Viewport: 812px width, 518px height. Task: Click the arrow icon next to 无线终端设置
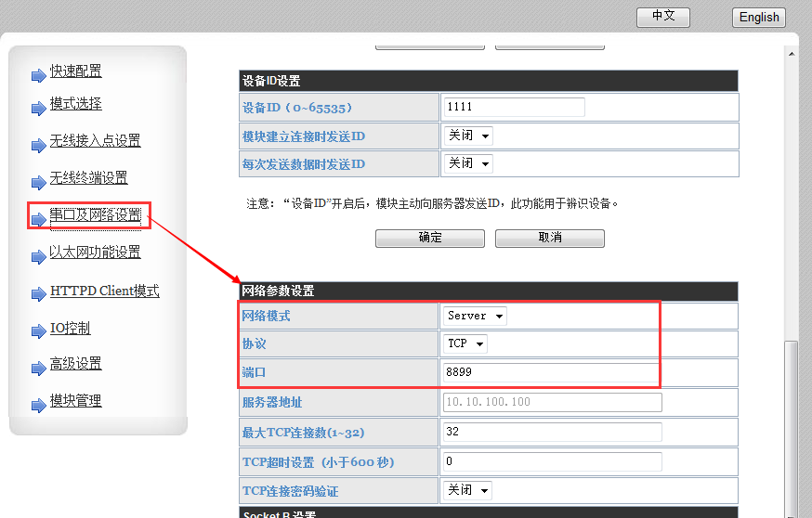pyautogui.click(x=38, y=183)
